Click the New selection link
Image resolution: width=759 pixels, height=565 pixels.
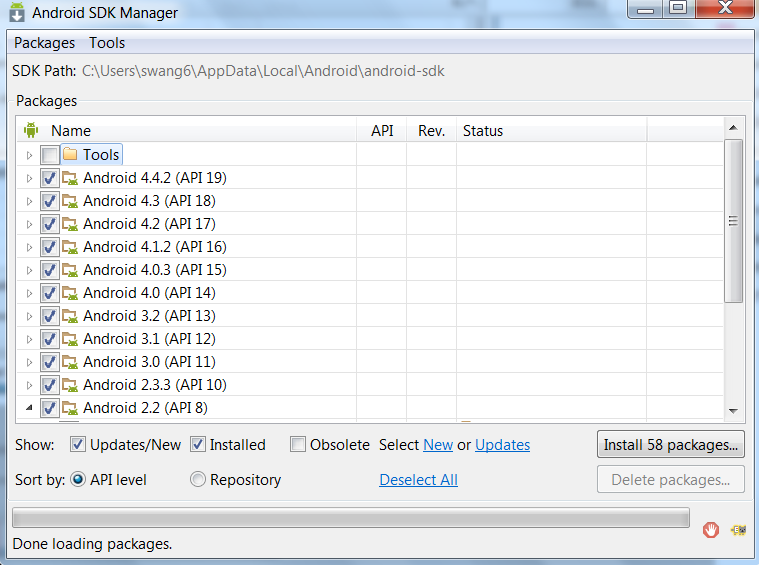(x=438, y=444)
